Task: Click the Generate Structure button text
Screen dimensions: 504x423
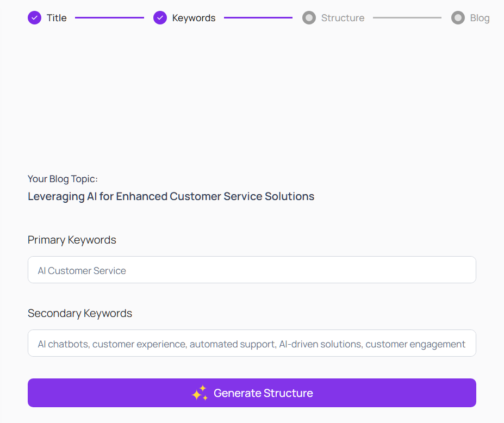Action: pos(263,393)
